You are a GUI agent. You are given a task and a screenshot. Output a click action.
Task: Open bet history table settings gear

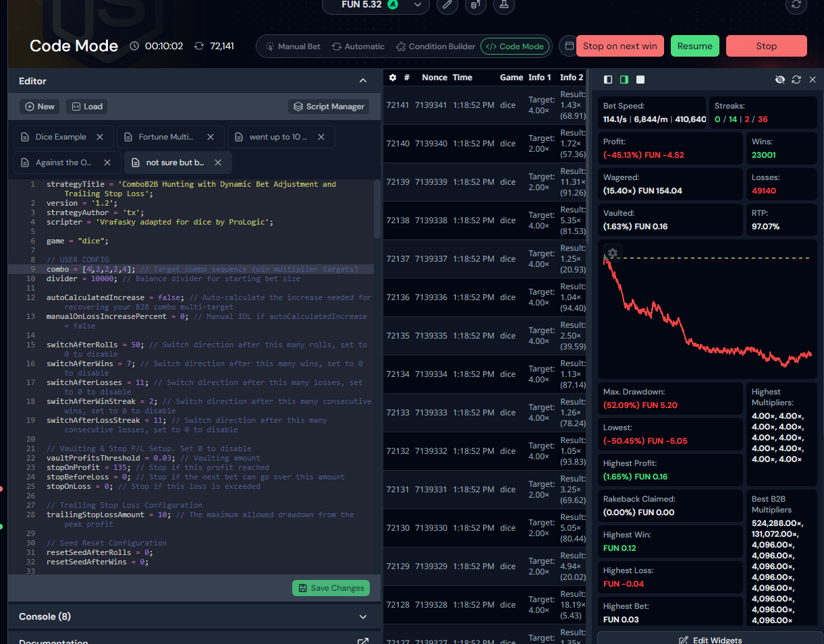(393, 78)
